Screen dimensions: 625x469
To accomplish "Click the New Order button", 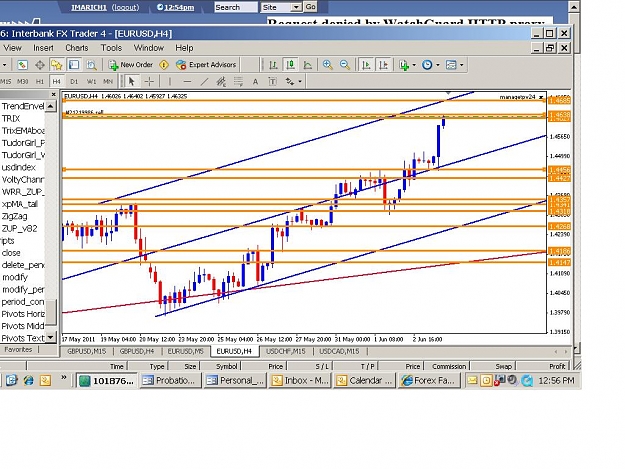I will coord(131,65).
